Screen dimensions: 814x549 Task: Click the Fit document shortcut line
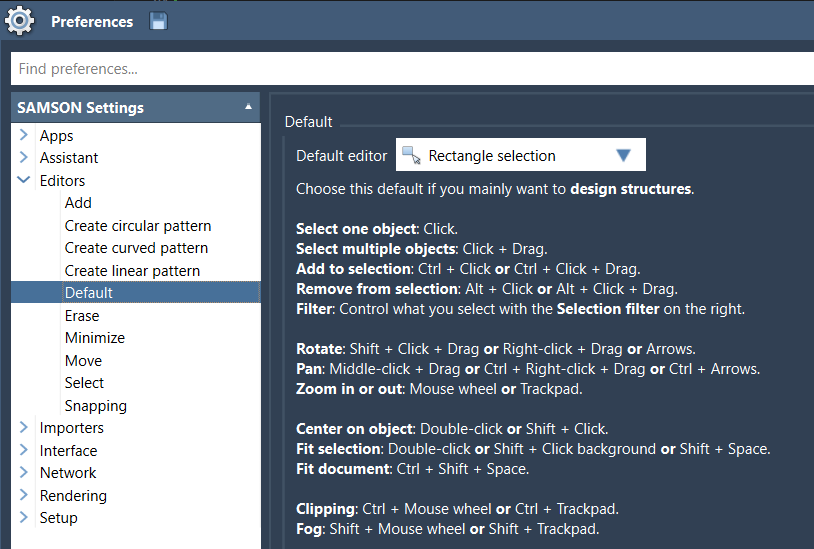pyautogui.click(x=413, y=470)
